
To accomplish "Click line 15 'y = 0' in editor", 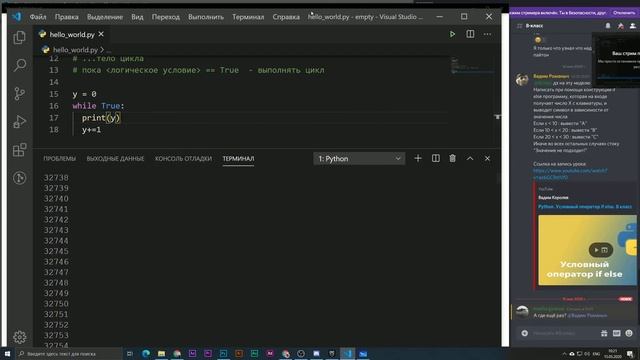I will tap(84, 94).
